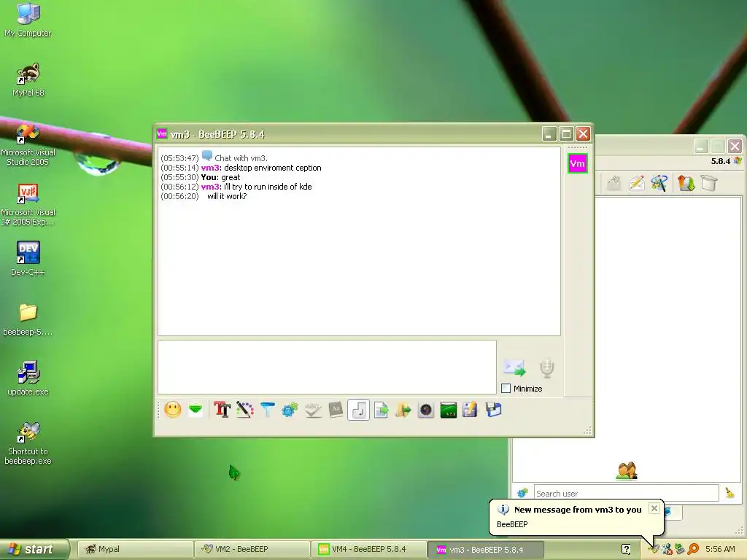
Task: Click the question mark help icon in taskbar
Action: [x=626, y=549]
